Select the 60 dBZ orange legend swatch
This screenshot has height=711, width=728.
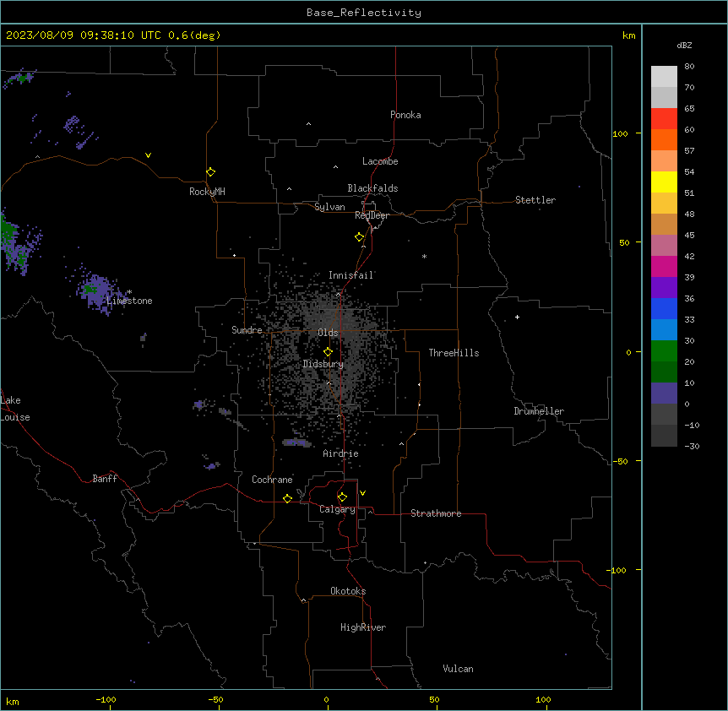click(664, 139)
